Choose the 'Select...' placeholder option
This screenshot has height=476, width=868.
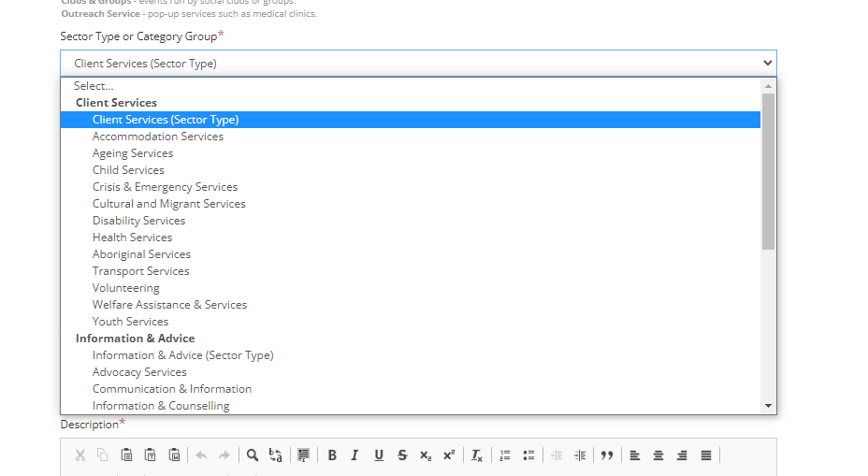(x=411, y=86)
